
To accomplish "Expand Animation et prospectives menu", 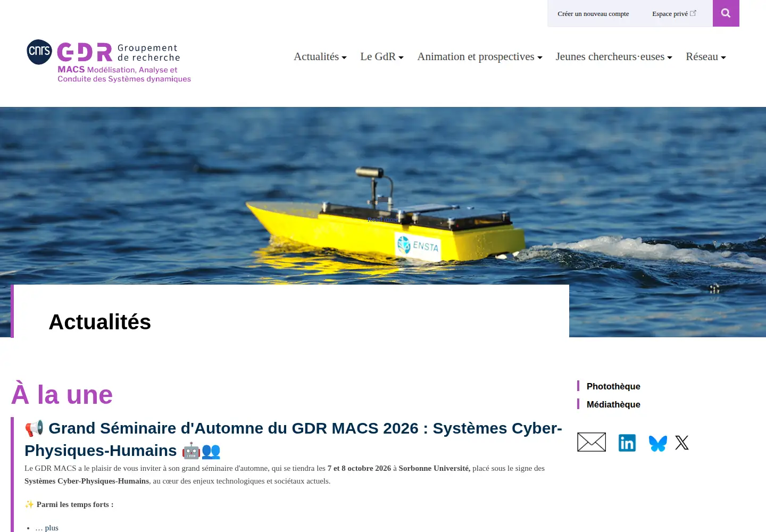I will pos(480,56).
